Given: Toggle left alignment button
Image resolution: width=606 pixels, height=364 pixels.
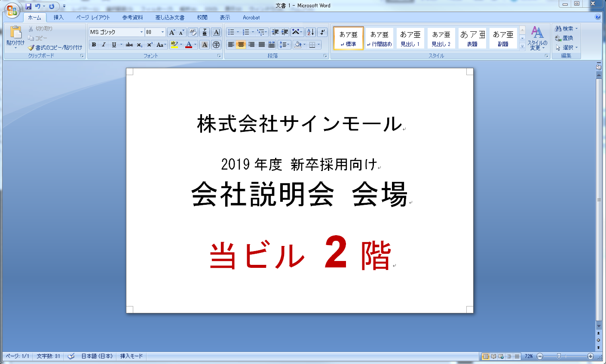Looking at the screenshot, I should 231,45.
